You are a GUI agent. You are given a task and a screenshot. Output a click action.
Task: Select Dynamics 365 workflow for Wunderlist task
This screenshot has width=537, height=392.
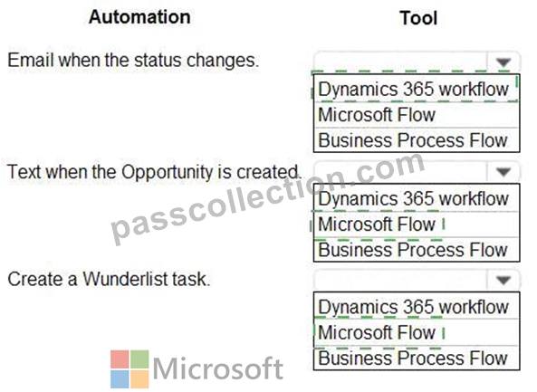(416, 306)
